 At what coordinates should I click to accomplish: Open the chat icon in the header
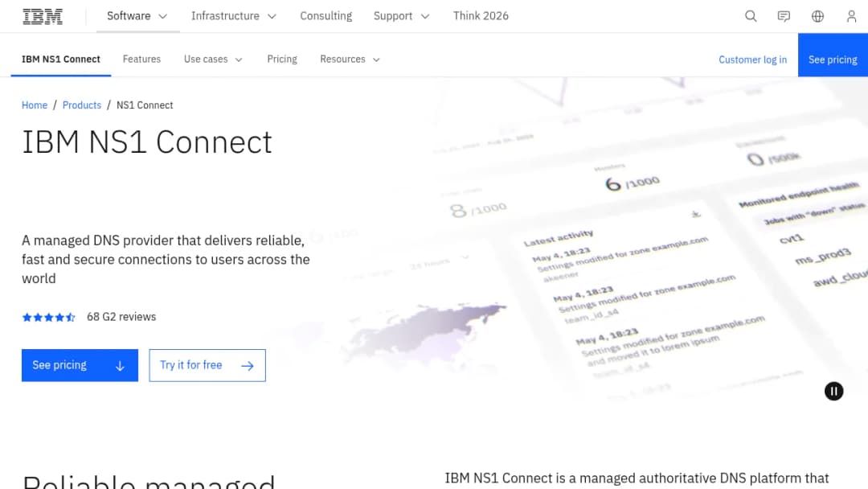point(784,16)
